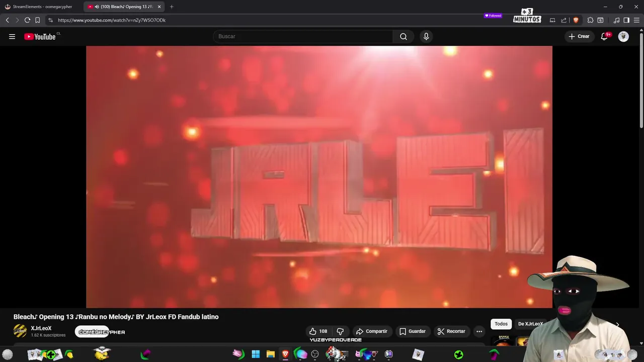
Task: Open File Explorer from taskbar
Action: pyautogui.click(x=270, y=354)
